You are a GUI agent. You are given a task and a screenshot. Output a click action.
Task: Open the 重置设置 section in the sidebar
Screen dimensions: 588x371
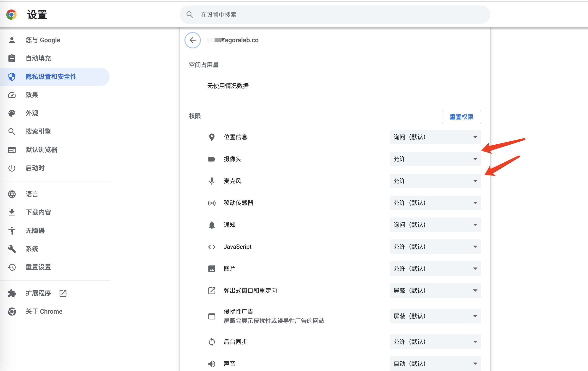[x=55, y=267]
